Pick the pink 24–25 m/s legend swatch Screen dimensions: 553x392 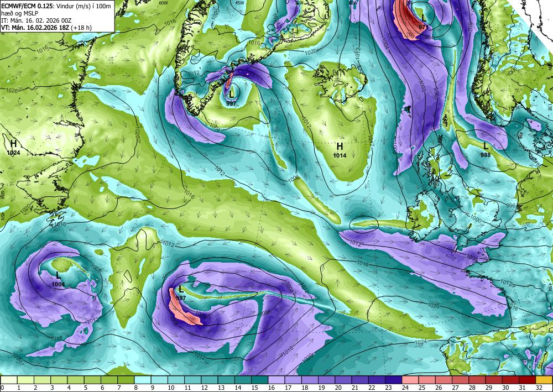pyautogui.click(x=410, y=380)
